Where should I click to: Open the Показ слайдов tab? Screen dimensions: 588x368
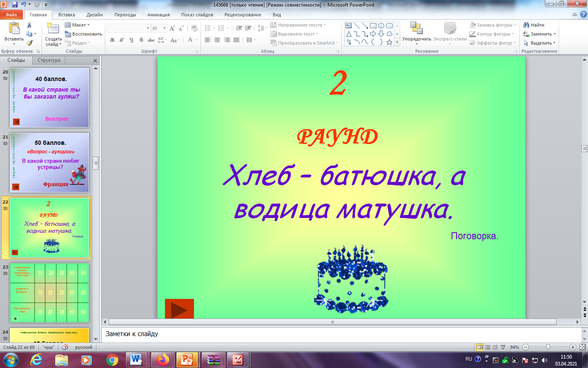point(197,15)
